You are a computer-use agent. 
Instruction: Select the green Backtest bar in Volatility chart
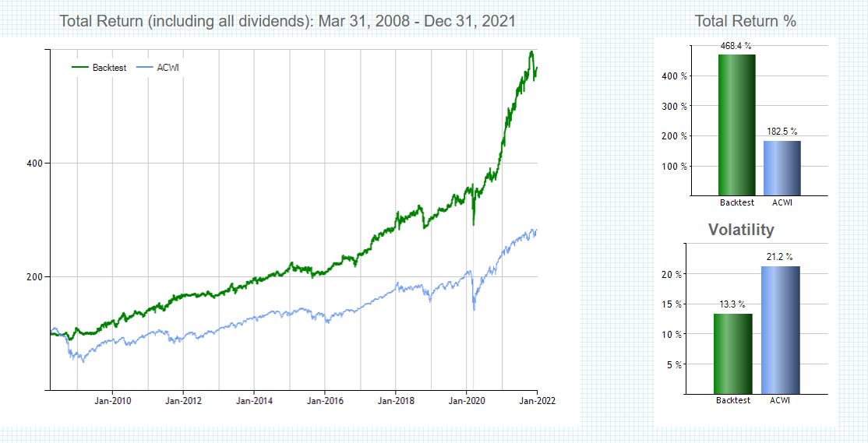tap(733, 354)
